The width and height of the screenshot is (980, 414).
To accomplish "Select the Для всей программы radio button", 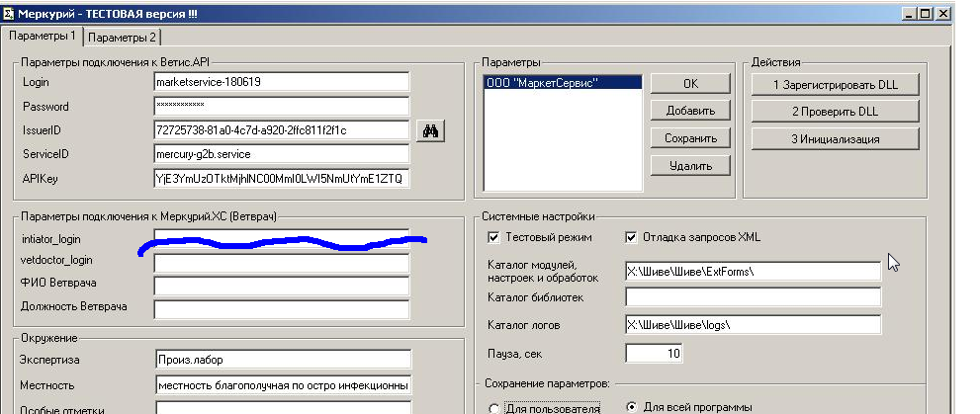I will [x=632, y=406].
